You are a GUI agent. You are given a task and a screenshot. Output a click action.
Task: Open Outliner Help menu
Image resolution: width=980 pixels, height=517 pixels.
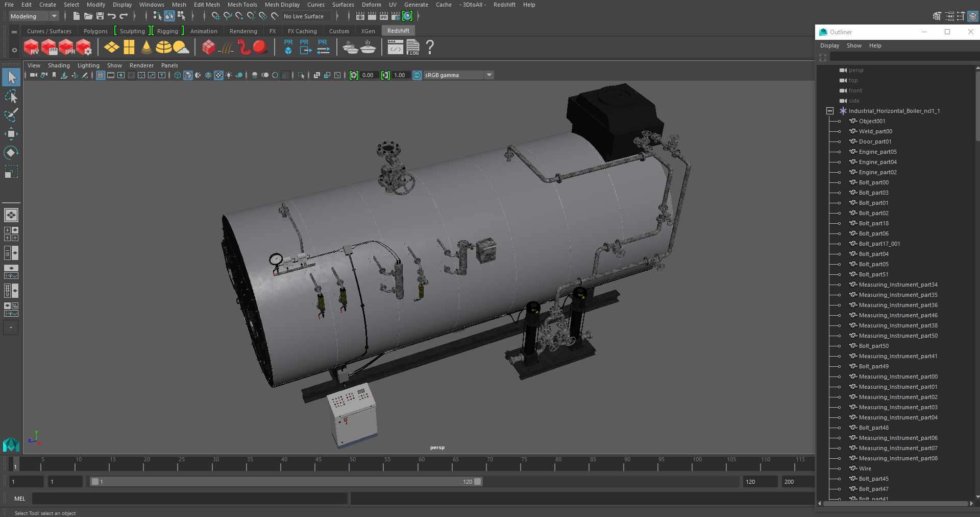875,45
